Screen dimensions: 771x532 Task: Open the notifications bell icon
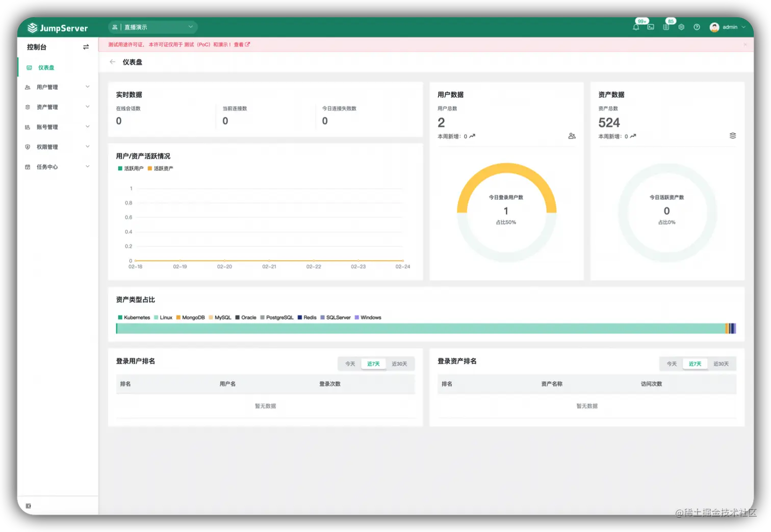pos(636,27)
